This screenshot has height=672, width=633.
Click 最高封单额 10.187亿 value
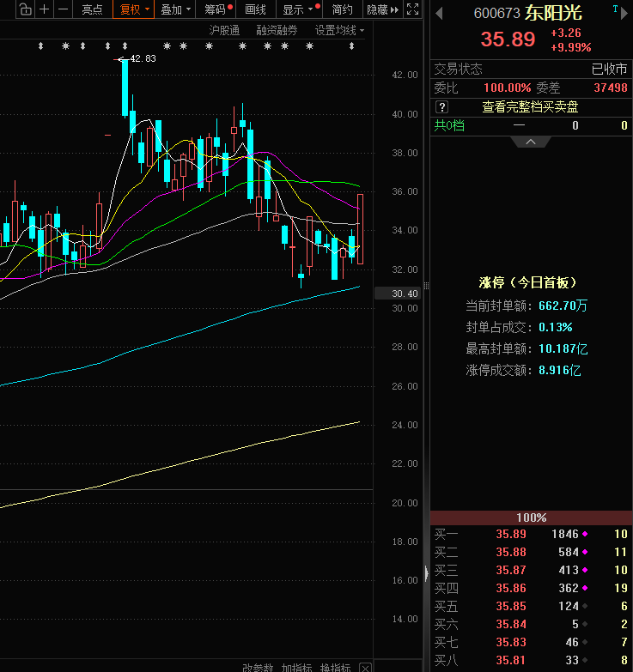[563, 348]
